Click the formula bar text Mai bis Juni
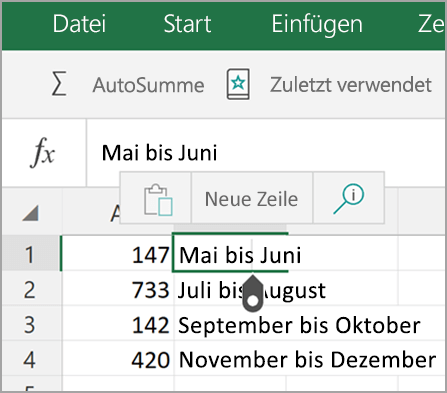The width and height of the screenshot is (447, 393). (159, 153)
